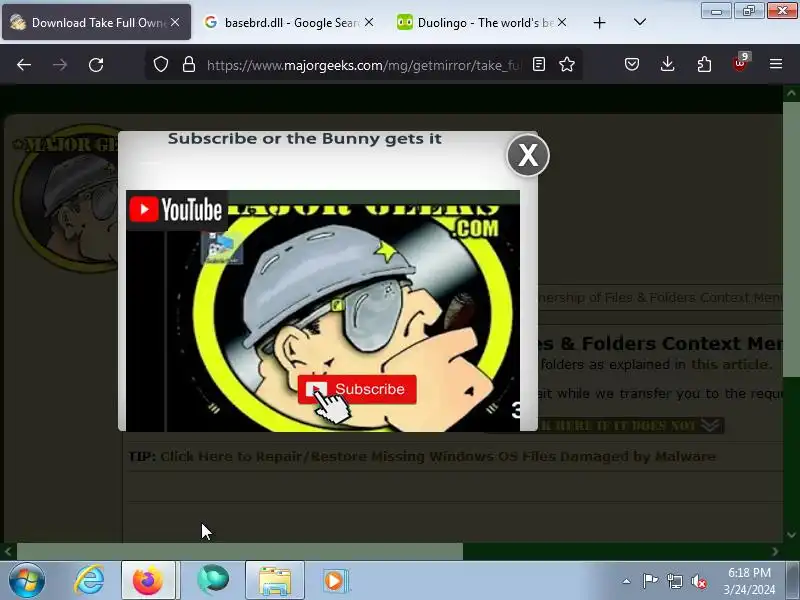Launch Internet Explorer from the taskbar

89,581
